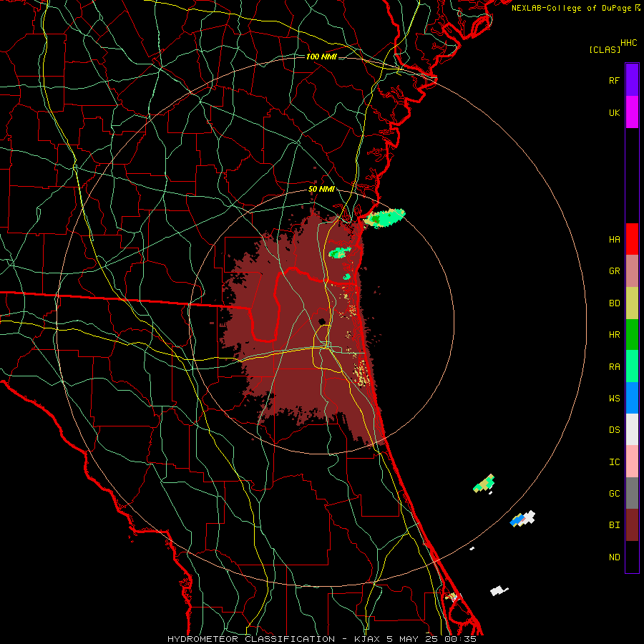Click the 50 NMI range ring label

pyautogui.click(x=321, y=190)
